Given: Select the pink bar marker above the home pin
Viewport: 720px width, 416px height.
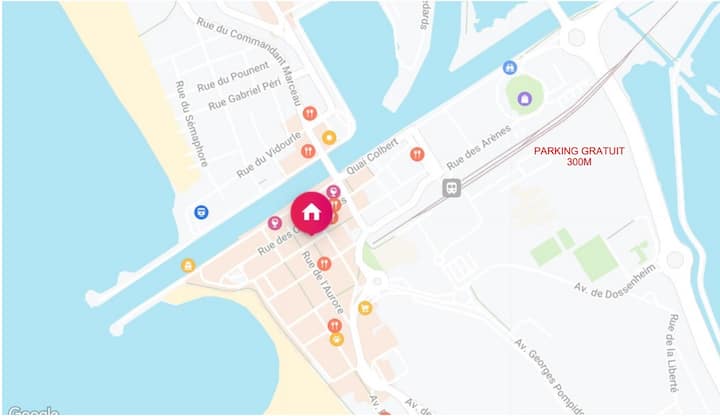Looking at the screenshot, I should click(x=333, y=191).
